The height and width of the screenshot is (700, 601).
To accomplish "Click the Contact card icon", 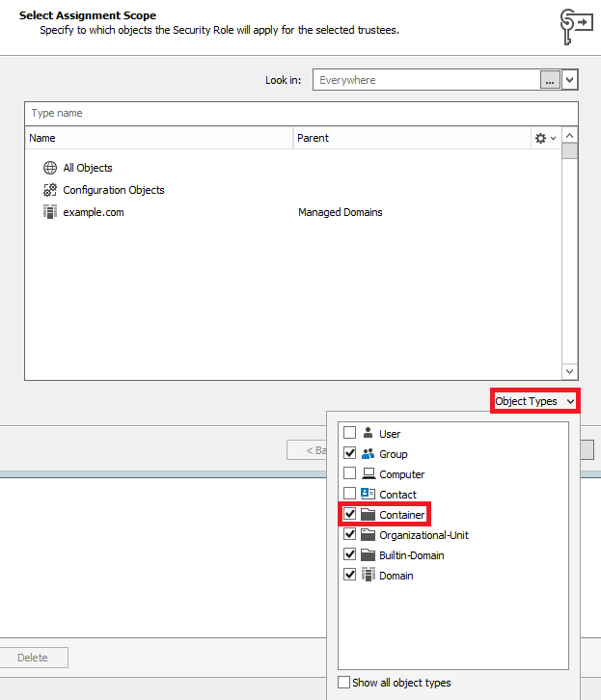I will coord(368,495).
